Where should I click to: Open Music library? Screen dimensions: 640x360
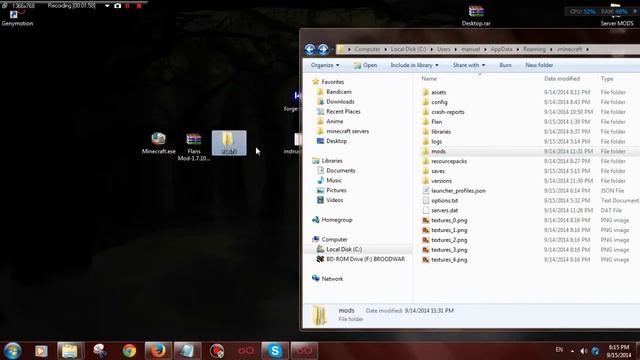tap(329, 180)
